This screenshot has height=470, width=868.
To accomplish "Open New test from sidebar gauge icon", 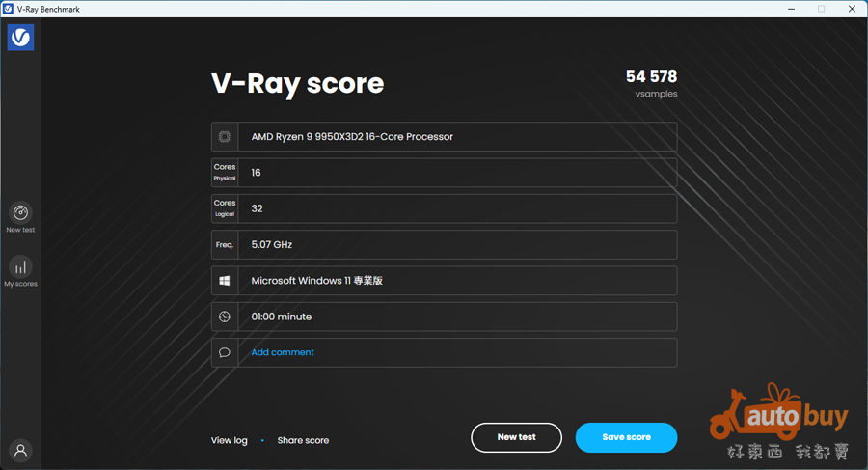I will (x=20, y=213).
